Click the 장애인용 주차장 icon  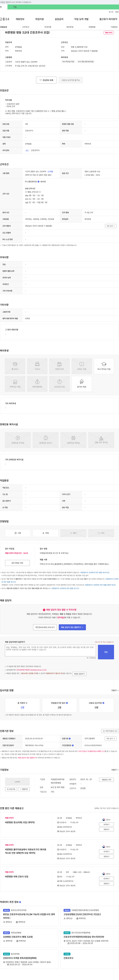18,440
